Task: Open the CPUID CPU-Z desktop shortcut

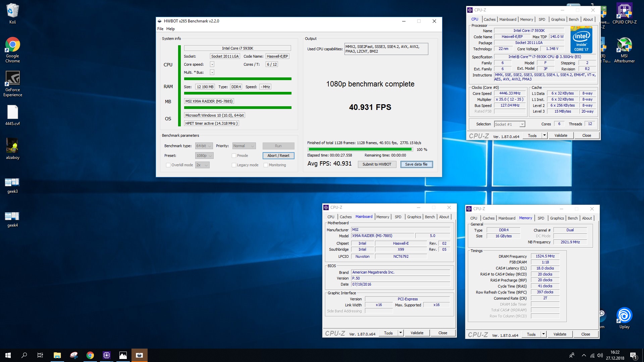Action: tap(624, 13)
